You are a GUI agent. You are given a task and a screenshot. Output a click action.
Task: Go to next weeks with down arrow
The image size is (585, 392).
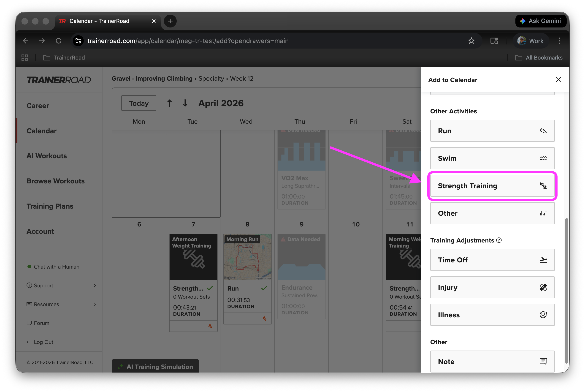coord(185,103)
